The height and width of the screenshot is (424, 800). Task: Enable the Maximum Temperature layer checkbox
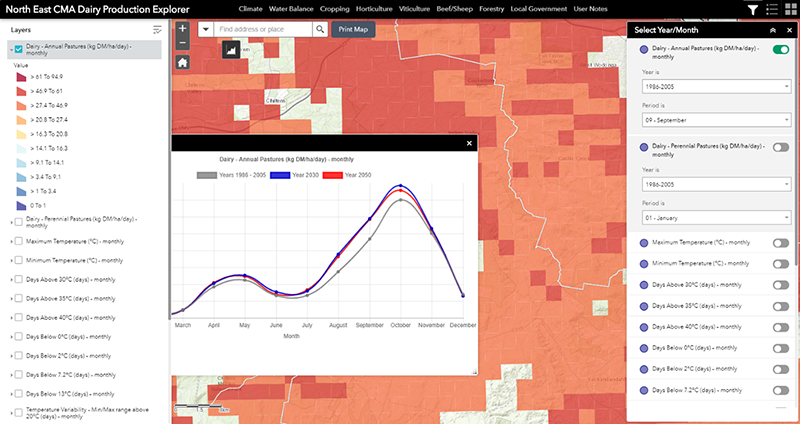(x=19, y=241)
